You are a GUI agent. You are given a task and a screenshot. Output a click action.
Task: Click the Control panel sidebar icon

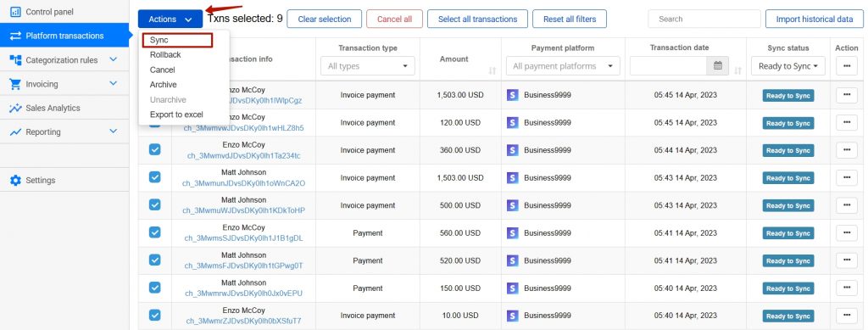(15, 12)
